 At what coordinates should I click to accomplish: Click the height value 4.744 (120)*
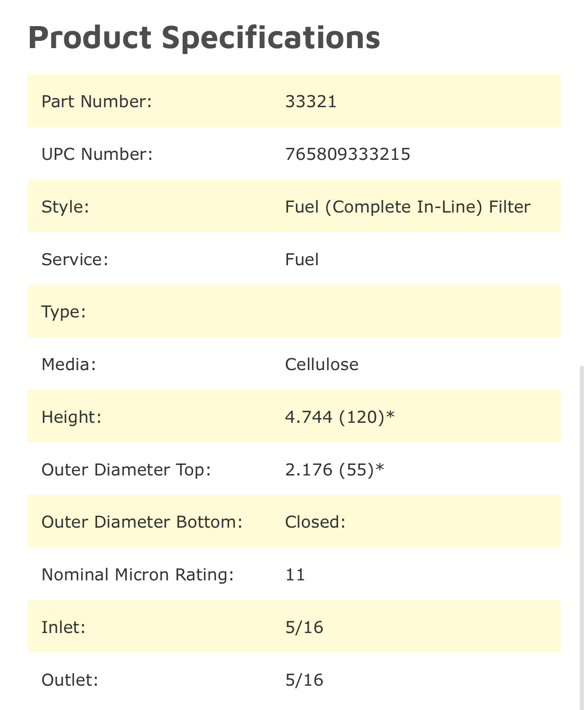339,417
